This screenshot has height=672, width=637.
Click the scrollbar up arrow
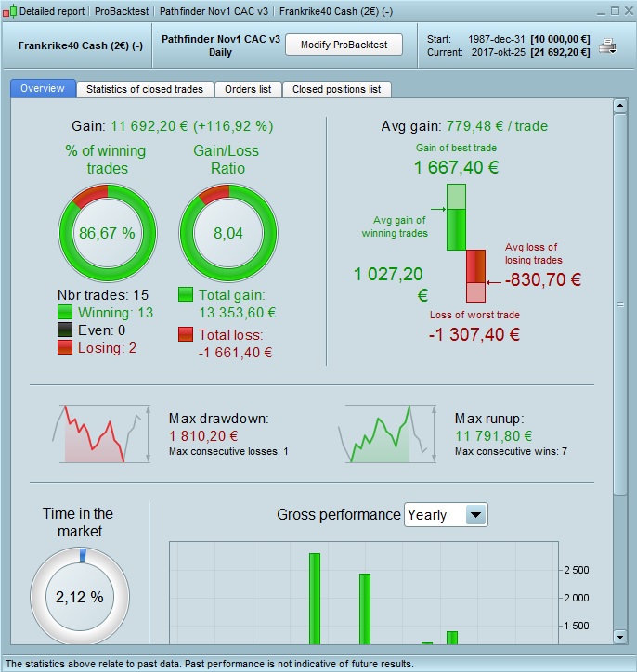(x=620, y=106)
